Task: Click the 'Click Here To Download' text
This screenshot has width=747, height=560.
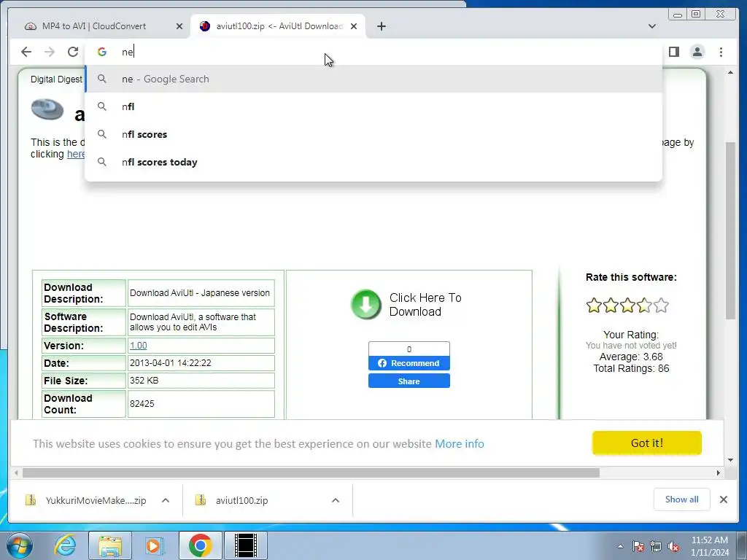Action: point(425,304)
